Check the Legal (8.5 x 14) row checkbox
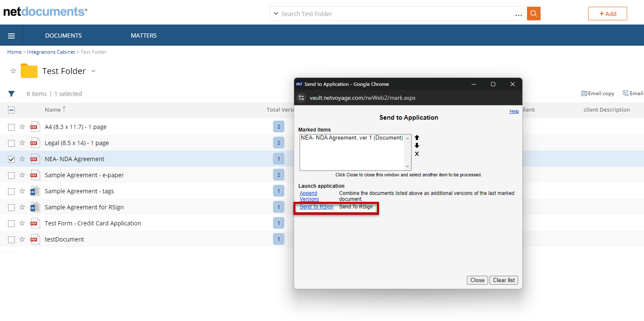644x321 pixels. pos(11,143)
